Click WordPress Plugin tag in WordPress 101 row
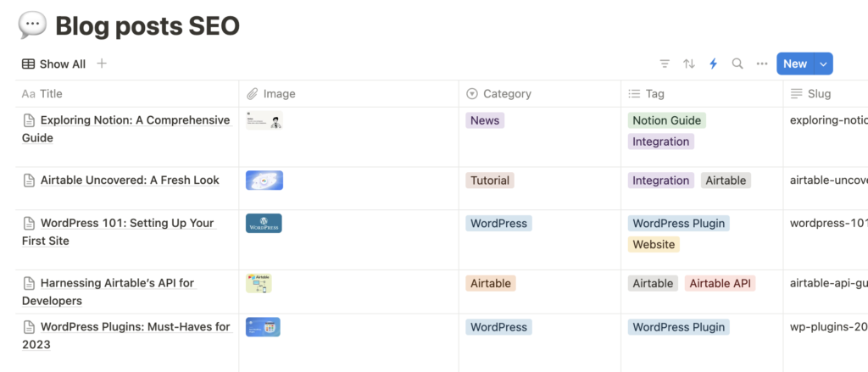The width and height of the screenshot is (868, 372). [679, 224]
